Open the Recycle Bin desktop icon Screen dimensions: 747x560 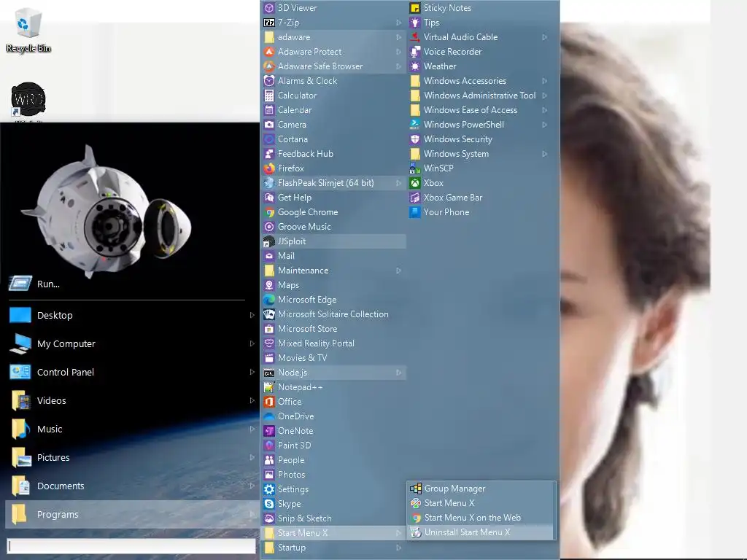pyautogui.click(x=28, y=30)
